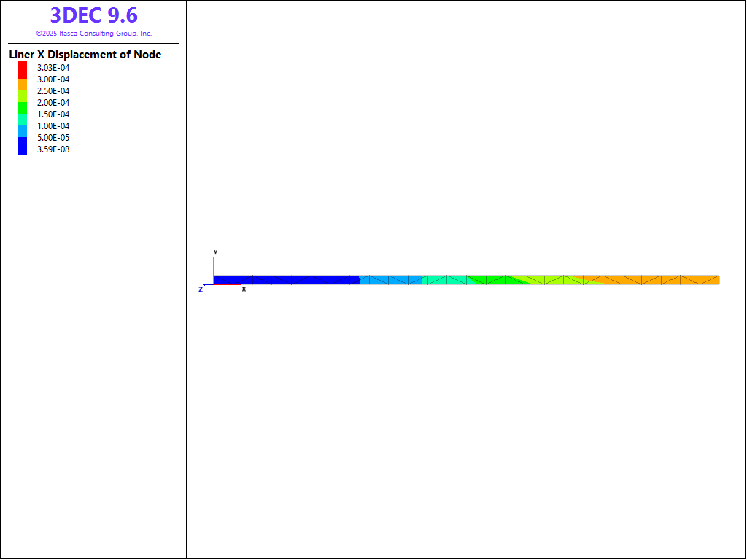This screenshot has width=747, height=560.
Task: Click the X axis label on the triad
Action: 244,289
